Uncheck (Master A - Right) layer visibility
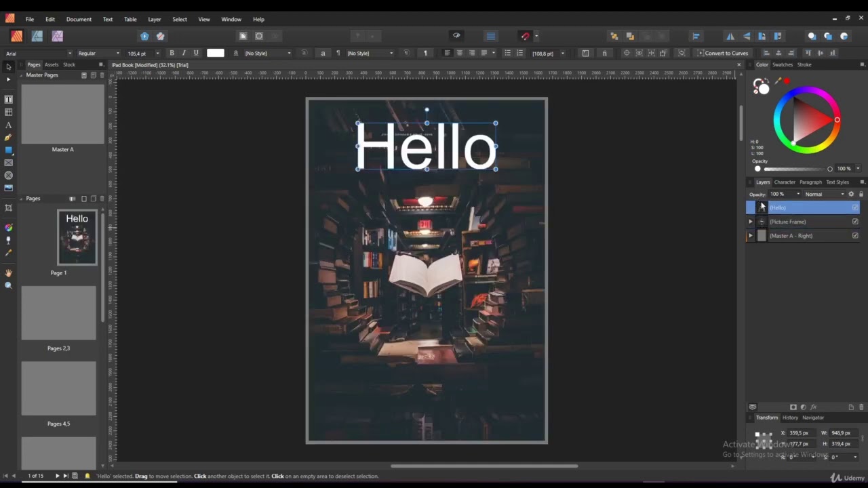 (x=855, y=236)
